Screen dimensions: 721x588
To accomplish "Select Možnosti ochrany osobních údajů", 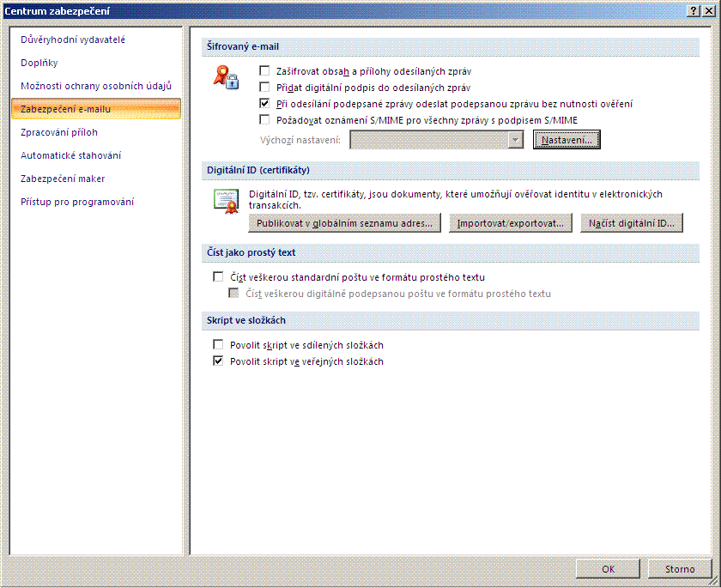I will tap(96, 86).
